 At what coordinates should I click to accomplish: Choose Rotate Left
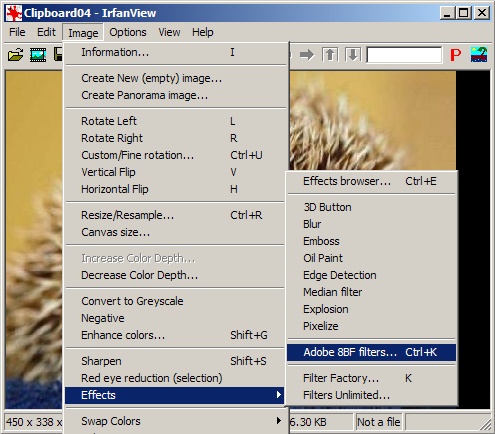[x=175, y=121]
